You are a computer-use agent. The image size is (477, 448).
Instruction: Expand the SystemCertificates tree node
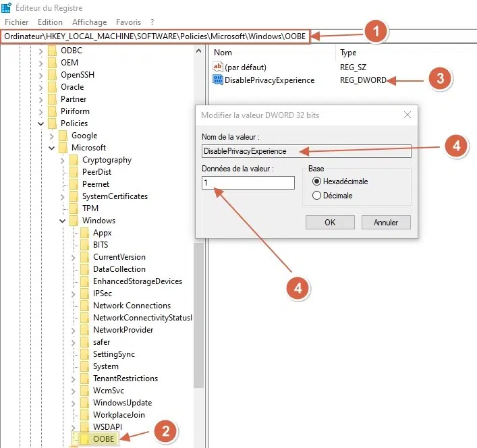(62, 196)
